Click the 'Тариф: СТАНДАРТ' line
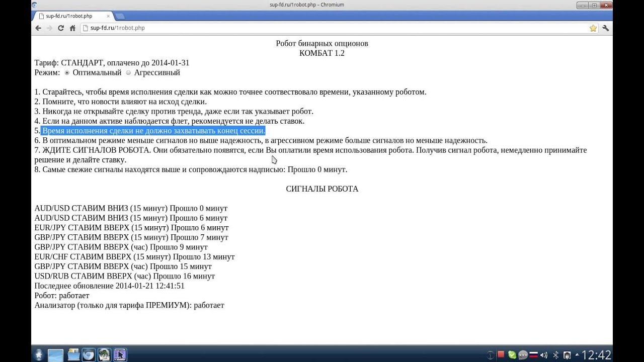This screenshot has height=362, width=644. pos(112,63)
